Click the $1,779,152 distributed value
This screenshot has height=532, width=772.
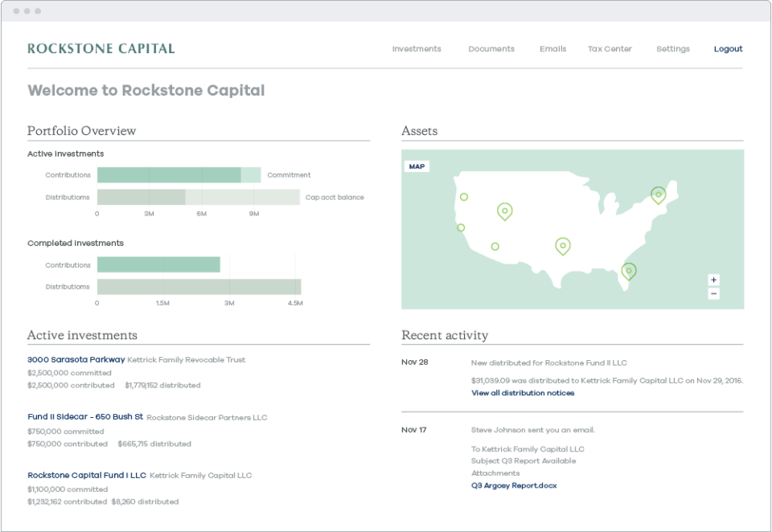pos(162,386)
